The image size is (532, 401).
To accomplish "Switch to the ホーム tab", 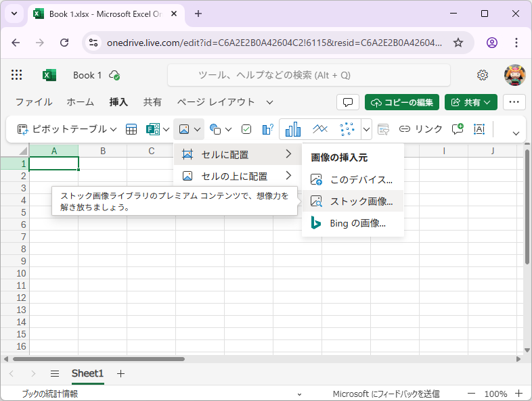I will pos(80,102).
